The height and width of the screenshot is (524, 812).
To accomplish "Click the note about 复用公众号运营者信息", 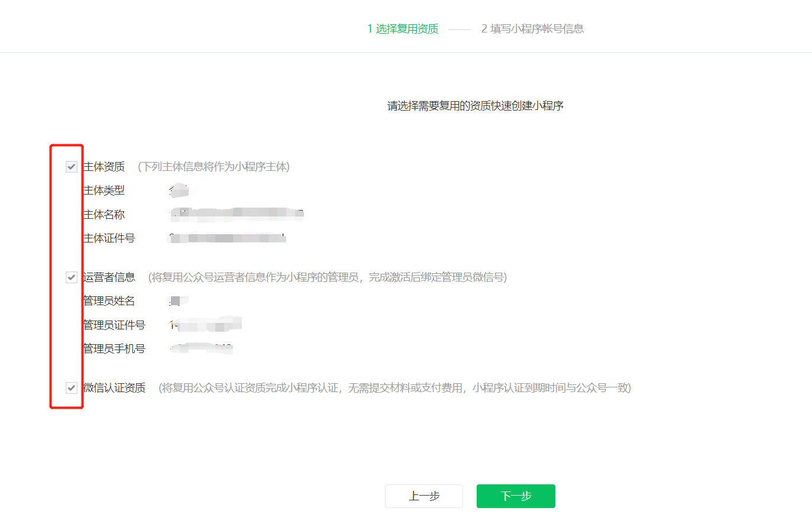I will [328, 277].
